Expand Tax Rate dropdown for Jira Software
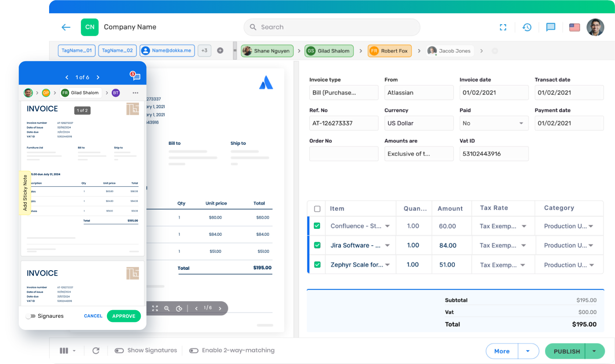Screen dimensions: 615x364 pyautogui.click(x=524, y=246)
